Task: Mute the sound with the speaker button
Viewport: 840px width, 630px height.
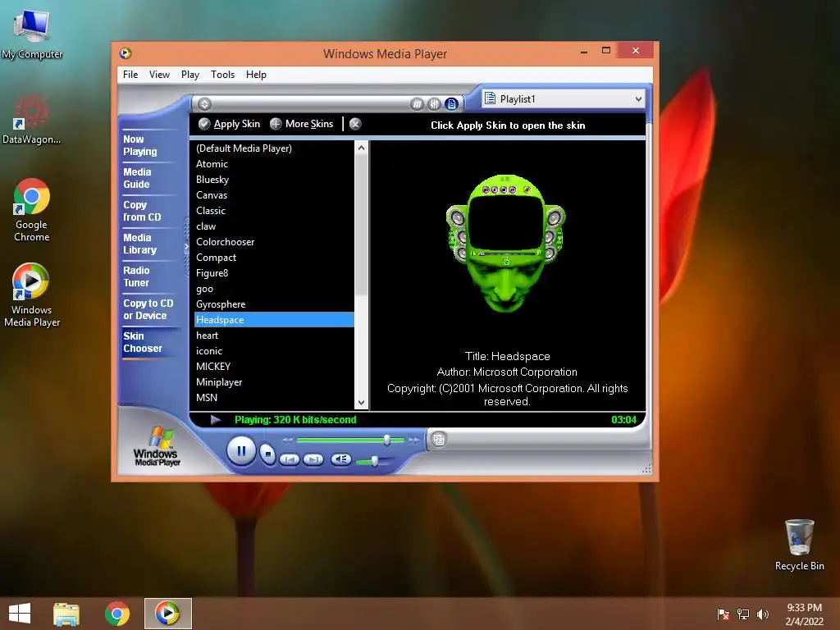Action: click(x=340, y=459)
